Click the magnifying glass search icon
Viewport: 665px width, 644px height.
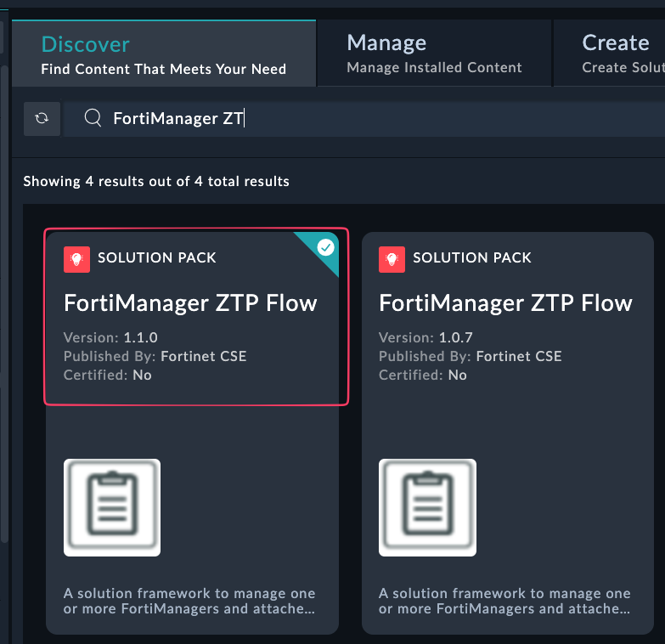[x=93, y=118]
